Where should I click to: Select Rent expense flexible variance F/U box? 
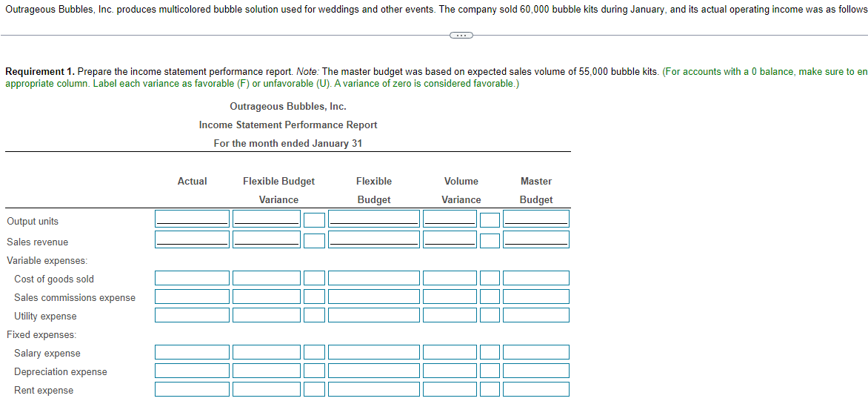tap(314, 389)
